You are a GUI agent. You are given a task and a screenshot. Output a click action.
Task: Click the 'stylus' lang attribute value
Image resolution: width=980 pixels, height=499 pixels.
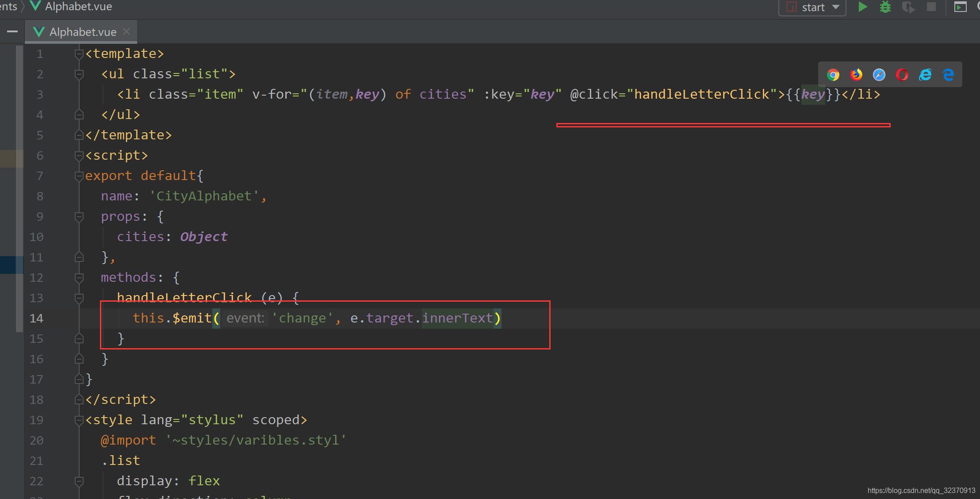(212, 420)
